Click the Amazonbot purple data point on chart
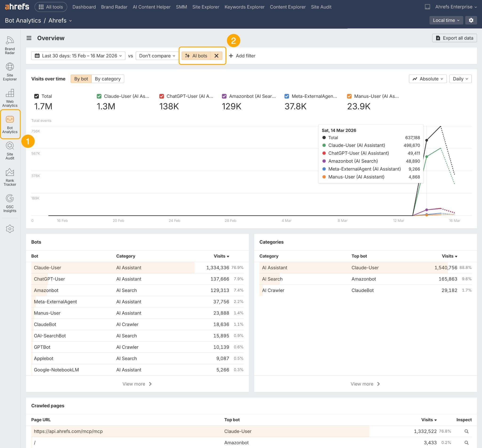The image size is (482, 448). [427, 210]
